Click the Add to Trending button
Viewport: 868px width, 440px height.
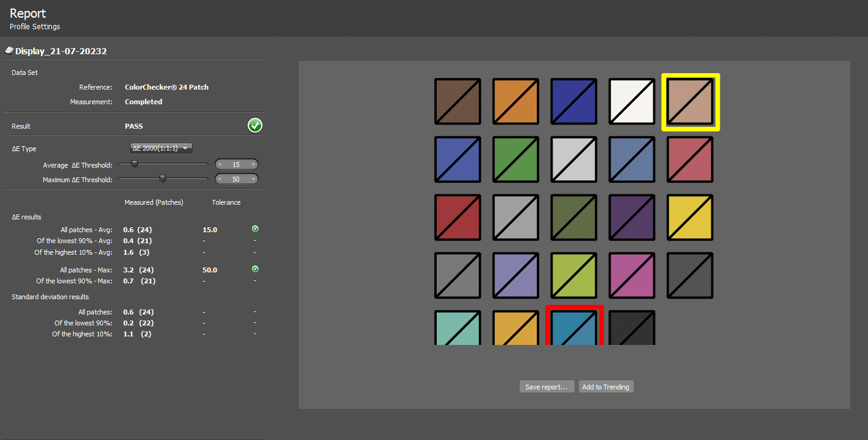(x=606, y=387)
